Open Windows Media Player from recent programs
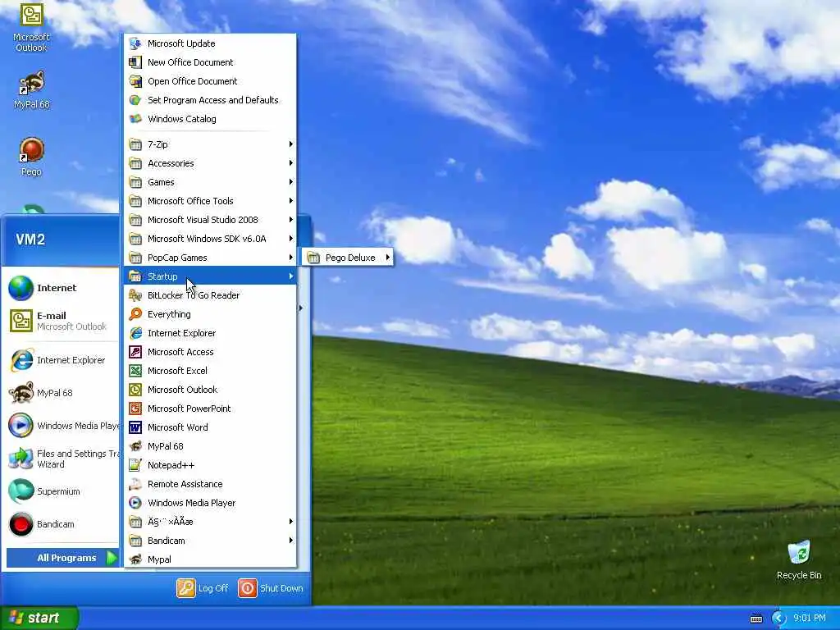The image size is (840, 630). (x=62, y=426)
